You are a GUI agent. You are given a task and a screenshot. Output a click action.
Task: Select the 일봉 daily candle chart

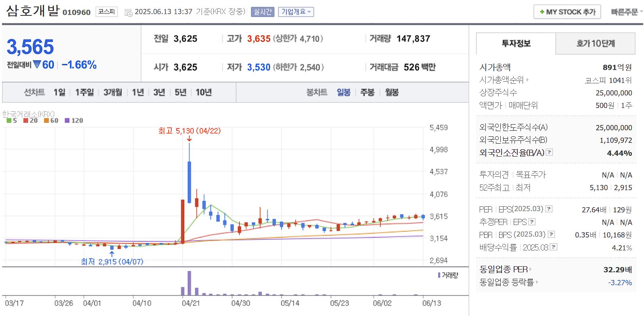click(x=344, y=92)
